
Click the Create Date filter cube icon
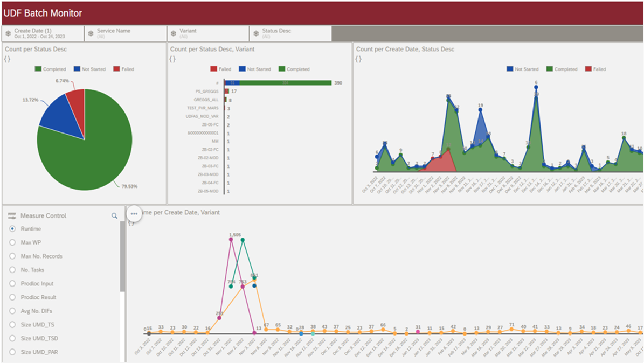[x=8, y=33]
